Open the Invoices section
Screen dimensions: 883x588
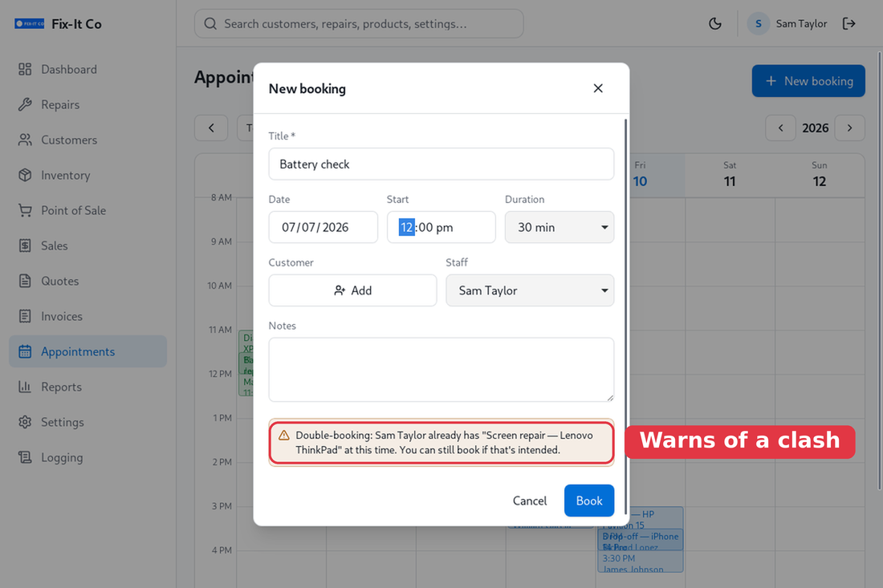pyautogui.click(x=87, y=316)
